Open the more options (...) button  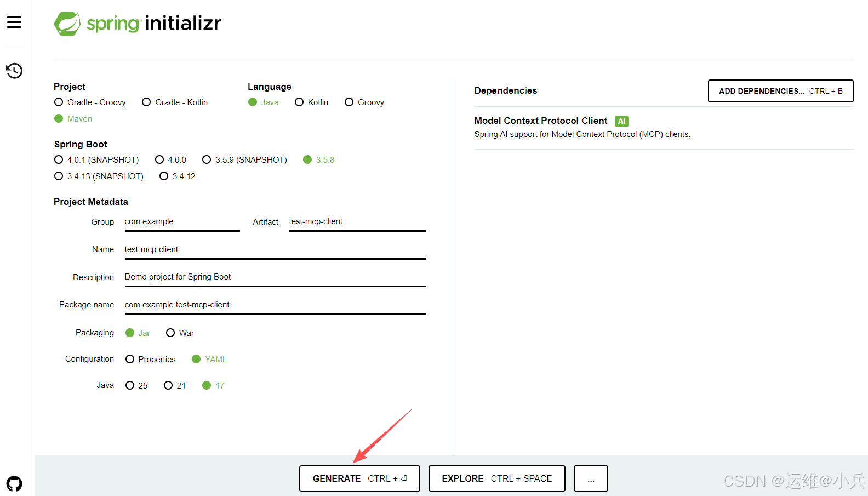591,478
